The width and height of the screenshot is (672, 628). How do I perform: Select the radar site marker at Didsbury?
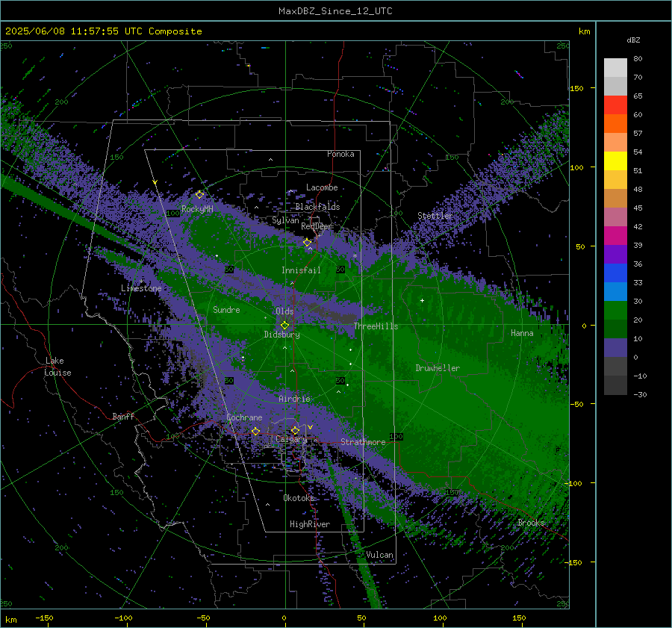284,326
